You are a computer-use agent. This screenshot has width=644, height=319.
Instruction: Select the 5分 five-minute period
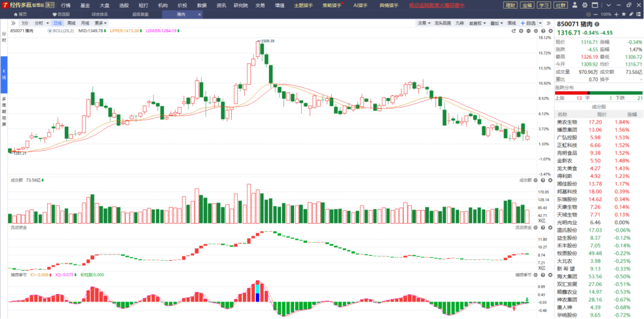[x=25, y=23]
